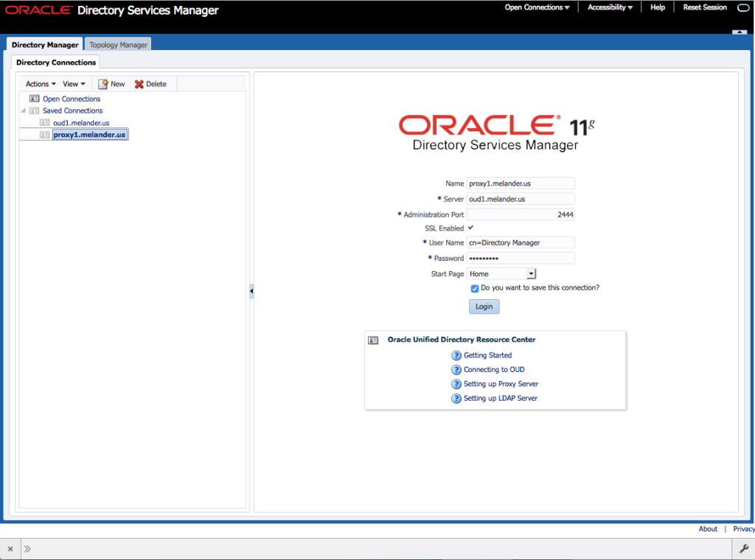The height and width of the screenshot is (560, 755).
Task: Uncheck 'Do you want to save this connection?'
Action: [474, 289]
